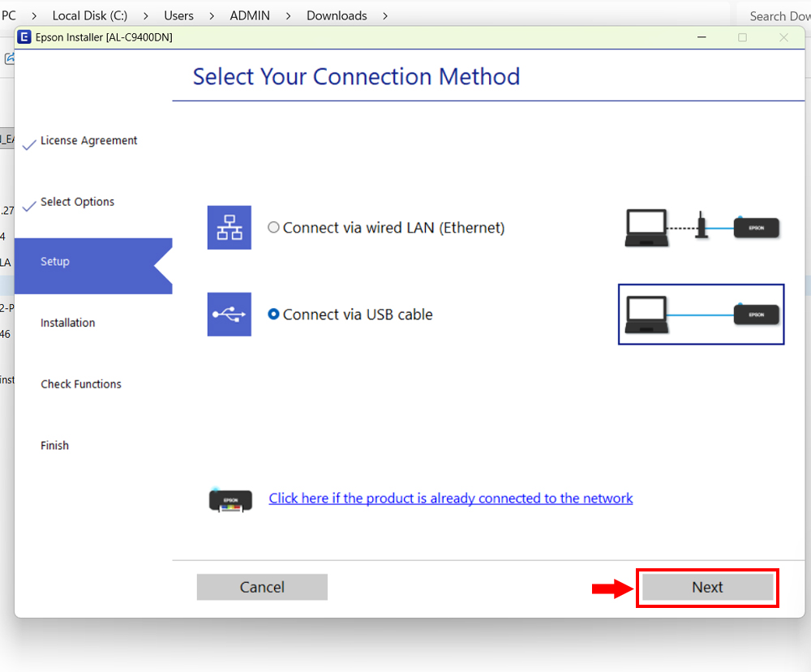
Task: Click the Select Options step
Action: pos(77,202)
